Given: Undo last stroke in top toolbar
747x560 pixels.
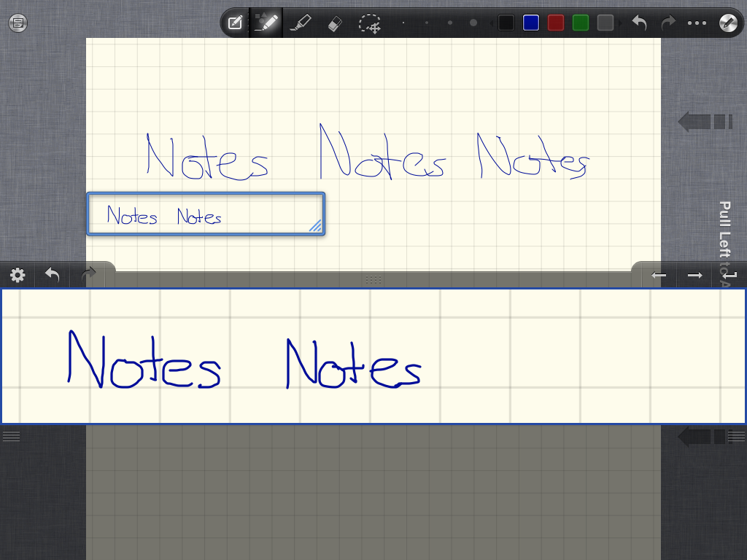Looking at the screenshot, I should click(639, 23).
